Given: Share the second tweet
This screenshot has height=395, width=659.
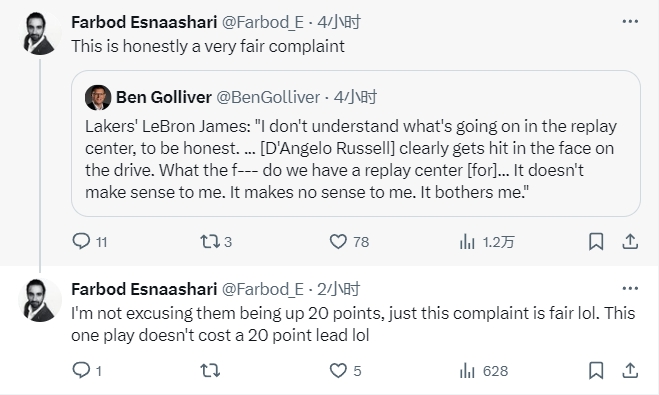Looking at the screenshot, I should (630, 370).
